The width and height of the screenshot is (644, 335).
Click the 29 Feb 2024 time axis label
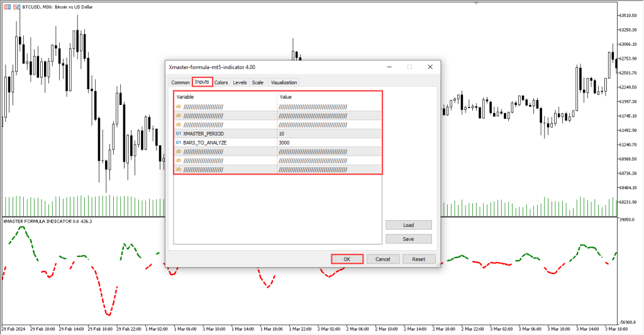[x=14, y=329]
